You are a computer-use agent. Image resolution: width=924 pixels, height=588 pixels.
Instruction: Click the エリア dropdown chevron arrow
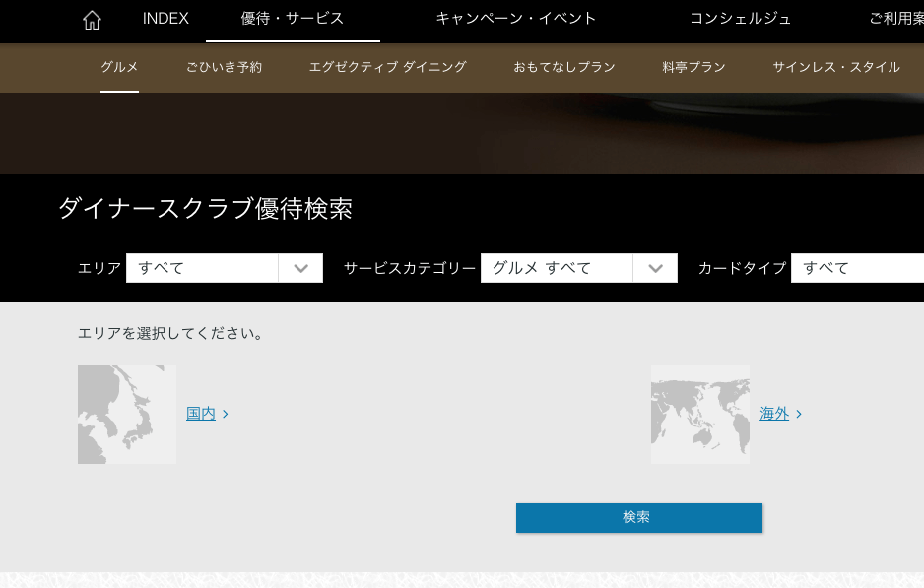pos(301,269)
